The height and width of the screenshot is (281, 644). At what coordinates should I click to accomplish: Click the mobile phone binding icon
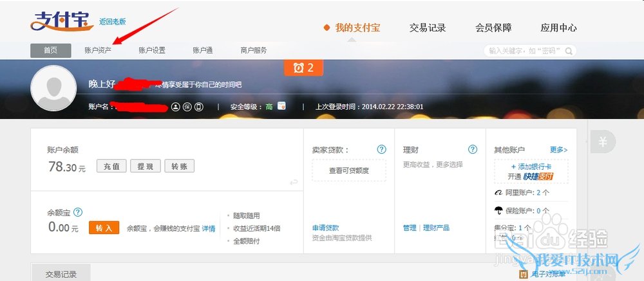tap(199, 107)
